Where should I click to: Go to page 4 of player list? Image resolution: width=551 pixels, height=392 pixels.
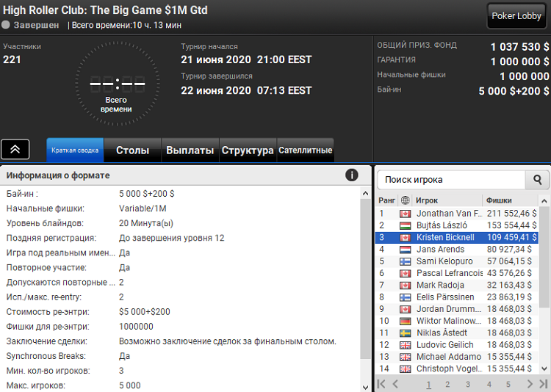point(489,385)
